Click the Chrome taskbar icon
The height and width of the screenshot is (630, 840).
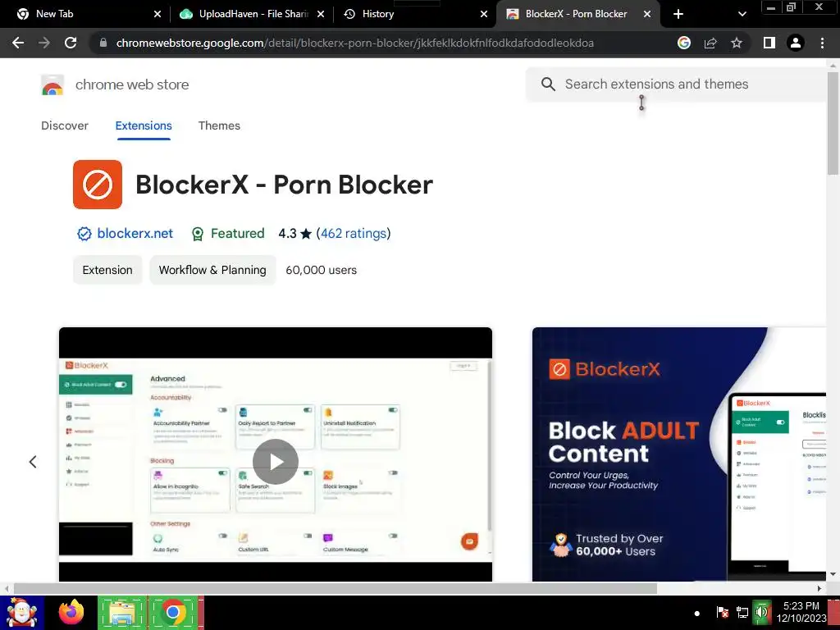pyautogui.click(x=173, y=613)
